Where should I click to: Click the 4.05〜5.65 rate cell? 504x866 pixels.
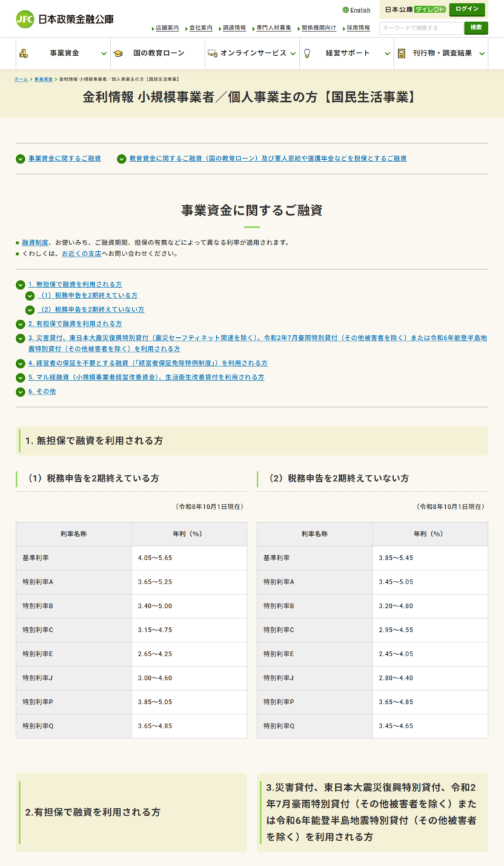click(x=189, y=558)
